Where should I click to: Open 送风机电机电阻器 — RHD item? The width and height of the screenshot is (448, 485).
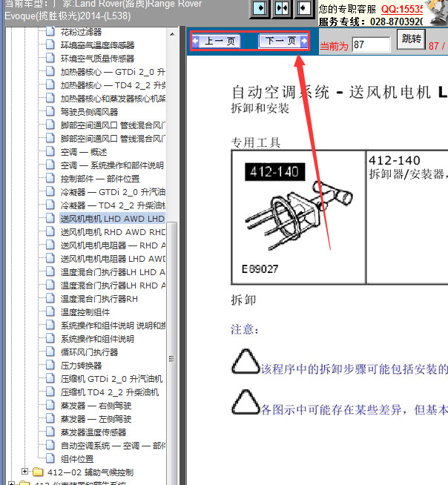(113, 245)
